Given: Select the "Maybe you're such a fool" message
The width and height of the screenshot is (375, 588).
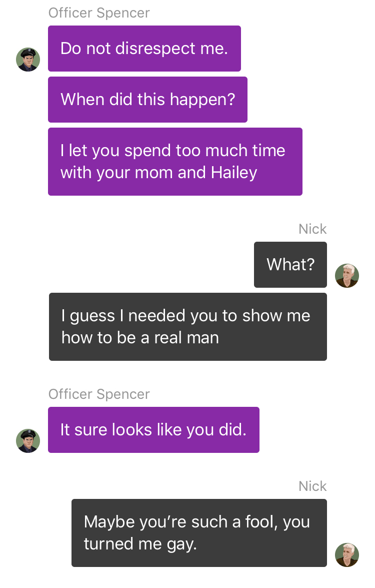Looking at the screenshot, I should point(199,532).
